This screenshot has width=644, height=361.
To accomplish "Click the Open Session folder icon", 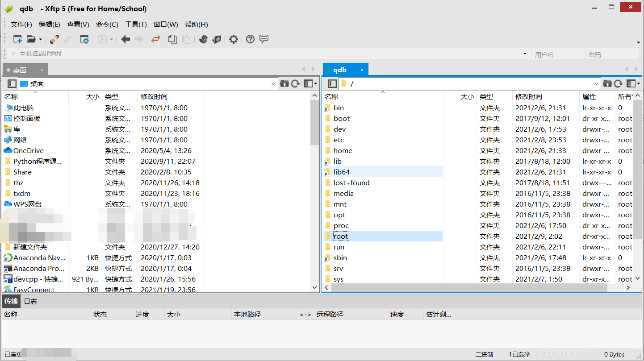I will [x=31, y=39].
